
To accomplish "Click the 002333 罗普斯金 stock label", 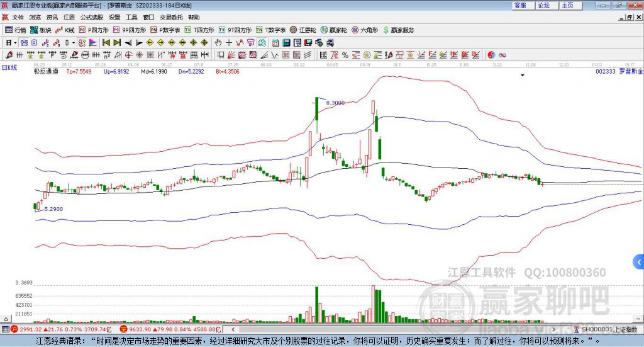I will (619, 72).
